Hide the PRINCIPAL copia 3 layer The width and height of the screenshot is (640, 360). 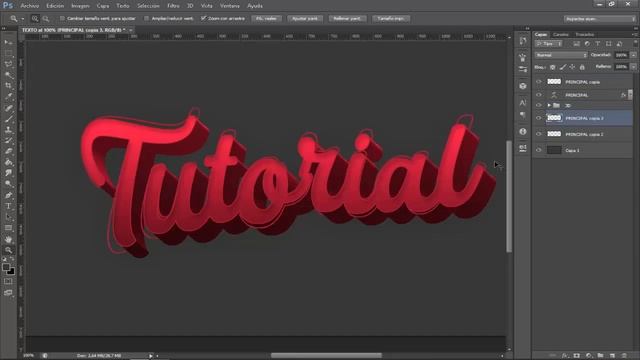point(539,118)
